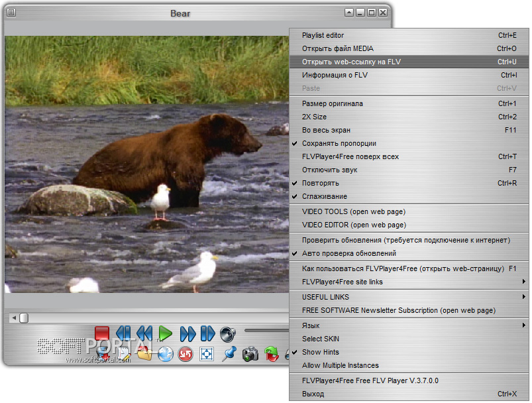Click the seek bar left arrow

coord(14,318)
